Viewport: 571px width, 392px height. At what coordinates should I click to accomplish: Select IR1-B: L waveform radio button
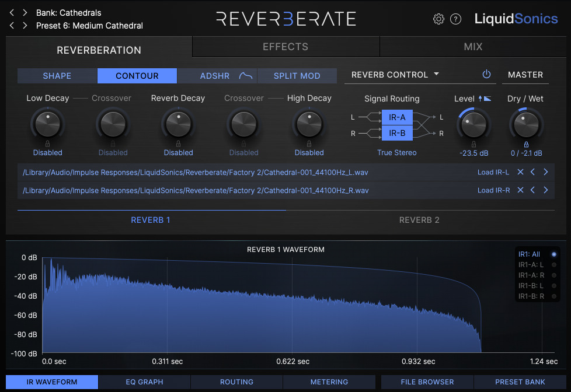[x=554, y=286]
